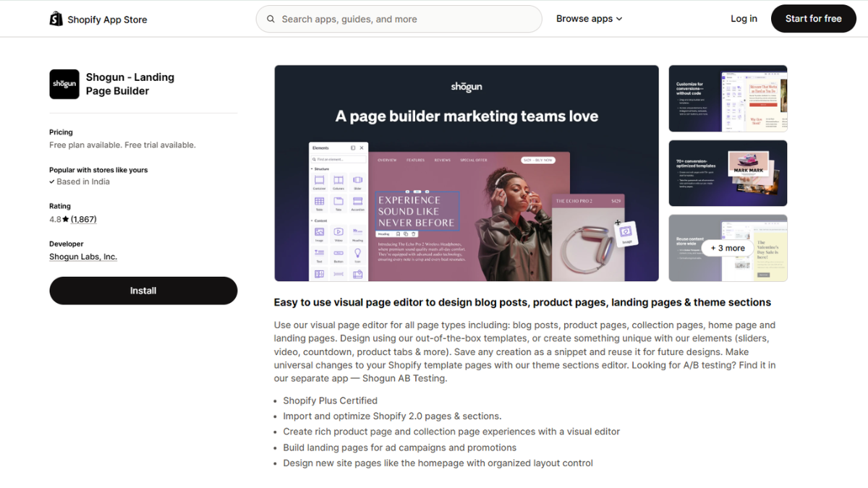Click the Shogun app logo icon
Screen dimensions: 868x488
[64, 84]
